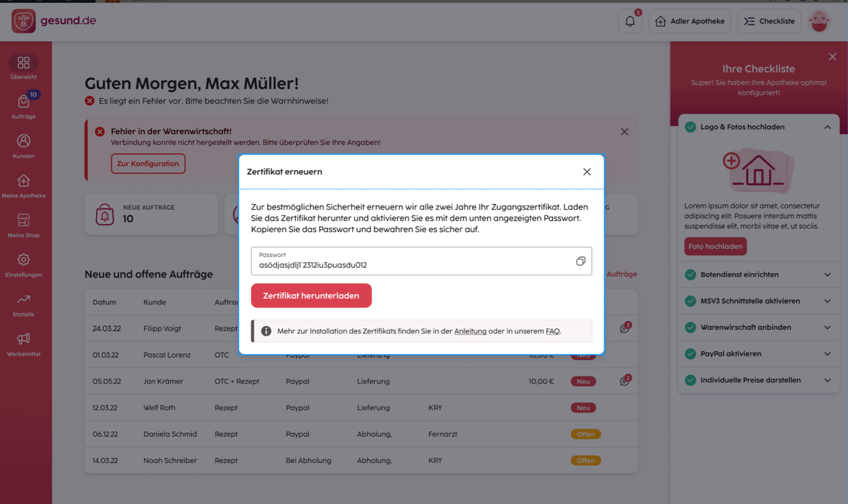Expand Individuelle Preise darstellen section
The image size is (848, 504).
[x=827, y=380]
